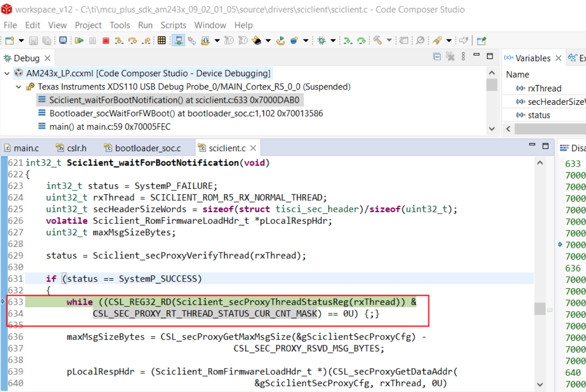The width and height of the screenshot is (586, 392).
Task: Close the Debug view tab
Action: 47,58
